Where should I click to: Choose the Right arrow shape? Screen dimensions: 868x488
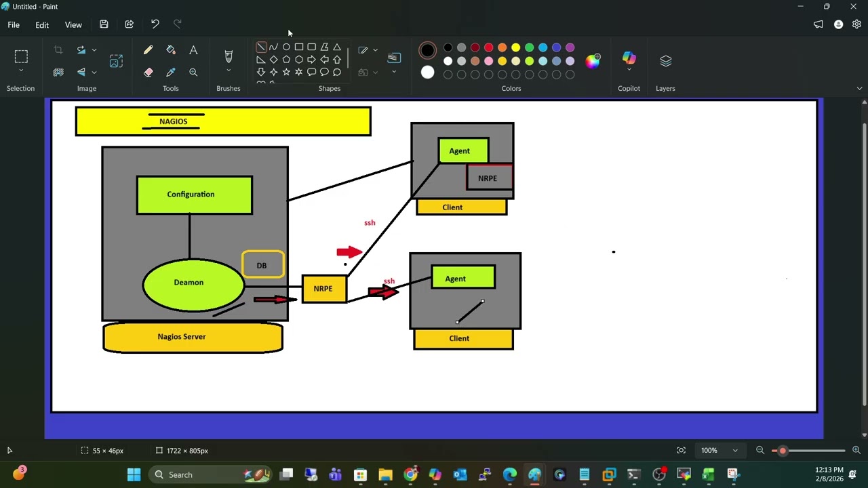pos(311,60)
